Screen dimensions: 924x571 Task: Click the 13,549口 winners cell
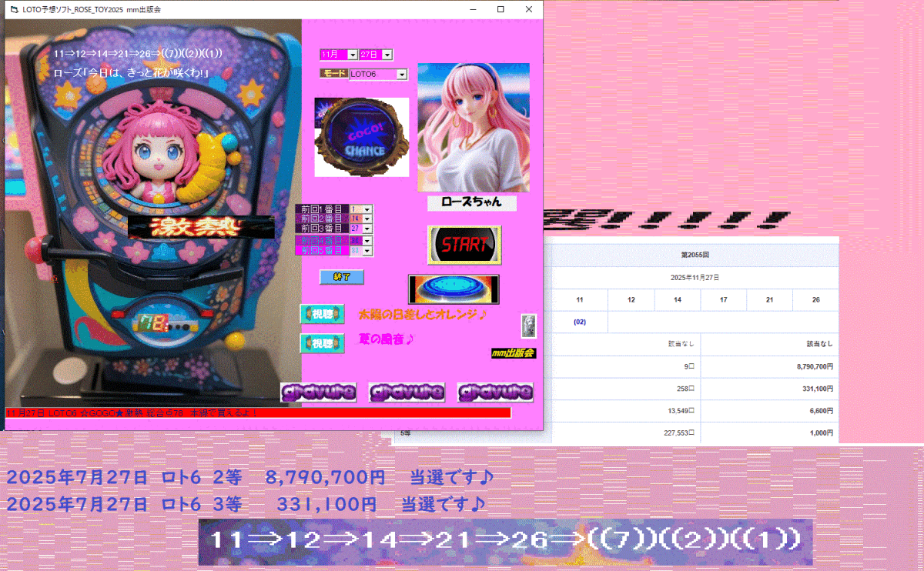(x=626, y=411)
